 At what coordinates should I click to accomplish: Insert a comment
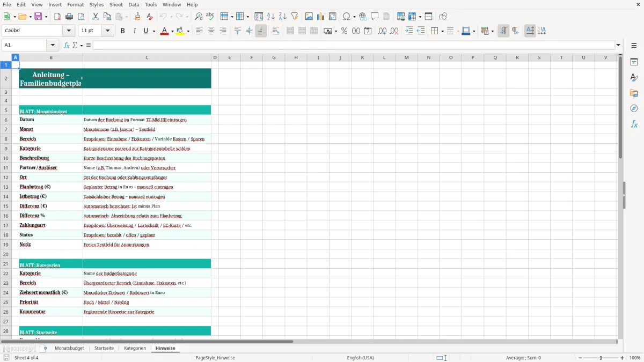pos(375,17)
